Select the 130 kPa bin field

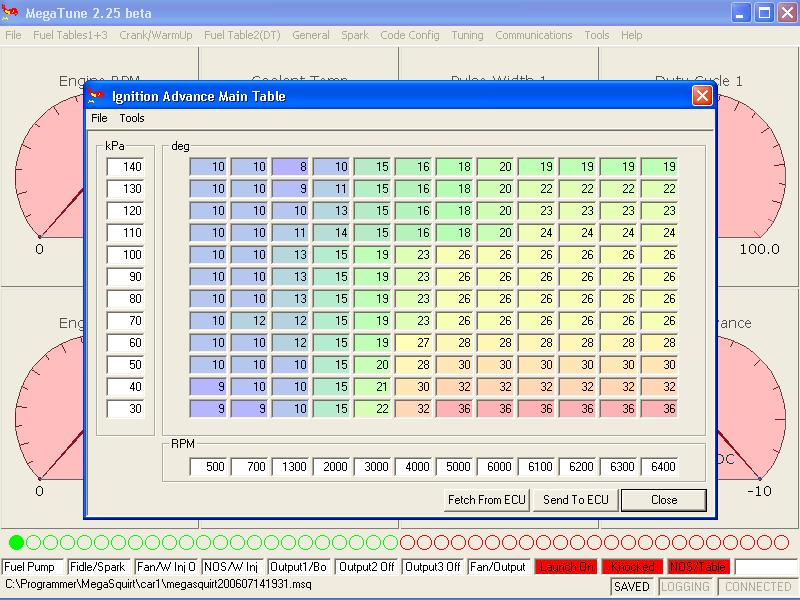click(126, 189)
